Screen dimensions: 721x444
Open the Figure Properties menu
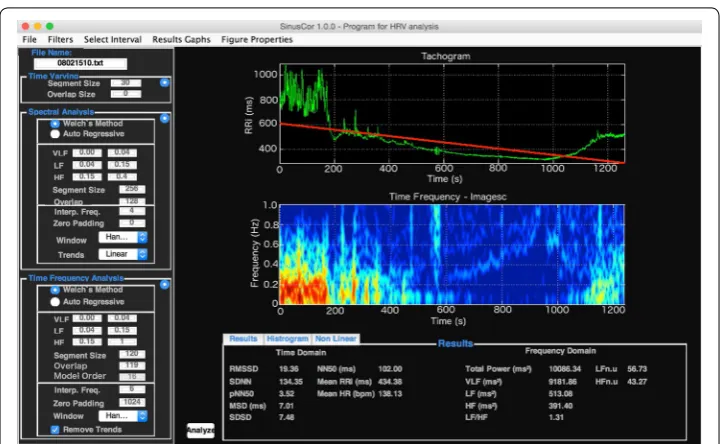[x=257, y=40]
